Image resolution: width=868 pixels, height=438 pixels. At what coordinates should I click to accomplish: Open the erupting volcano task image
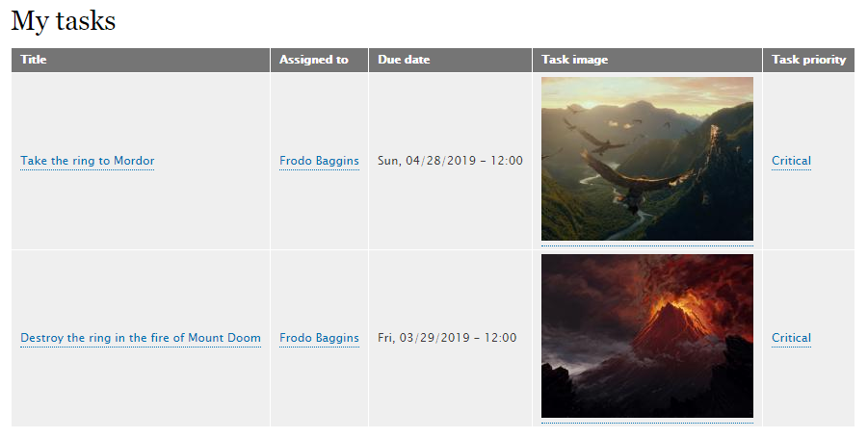tap(647, 336)
